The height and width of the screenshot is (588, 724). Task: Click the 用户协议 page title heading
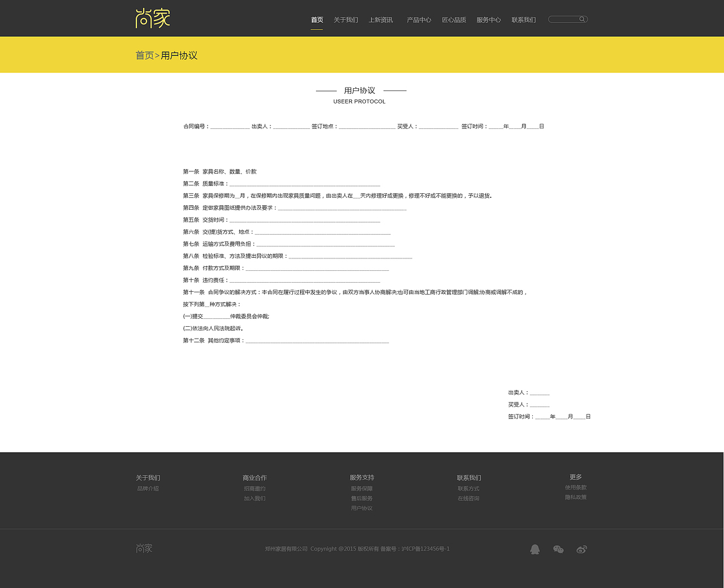360,90
